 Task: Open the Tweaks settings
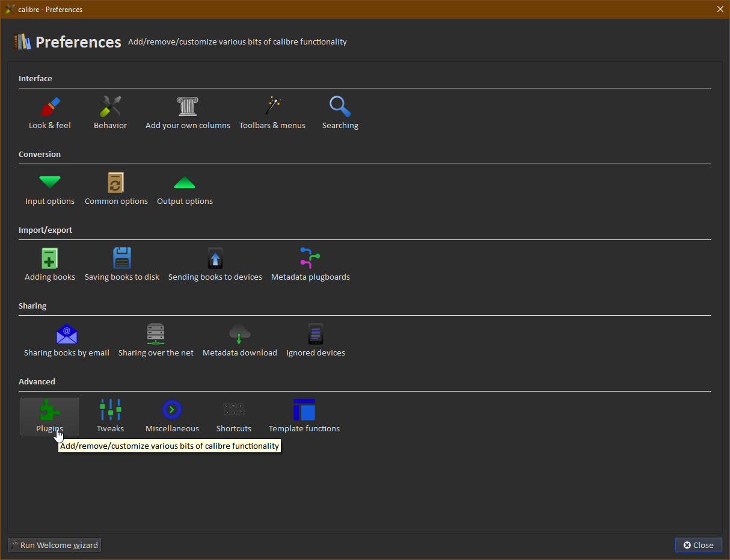111,416
